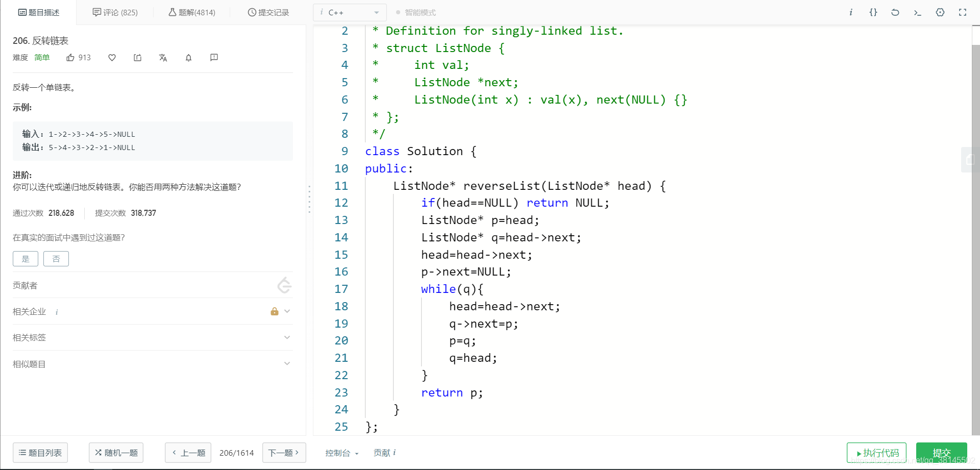Toggle 智能模式 smart mode
Image resolution: width=980 pixels, height=470 pixels.
416,12
